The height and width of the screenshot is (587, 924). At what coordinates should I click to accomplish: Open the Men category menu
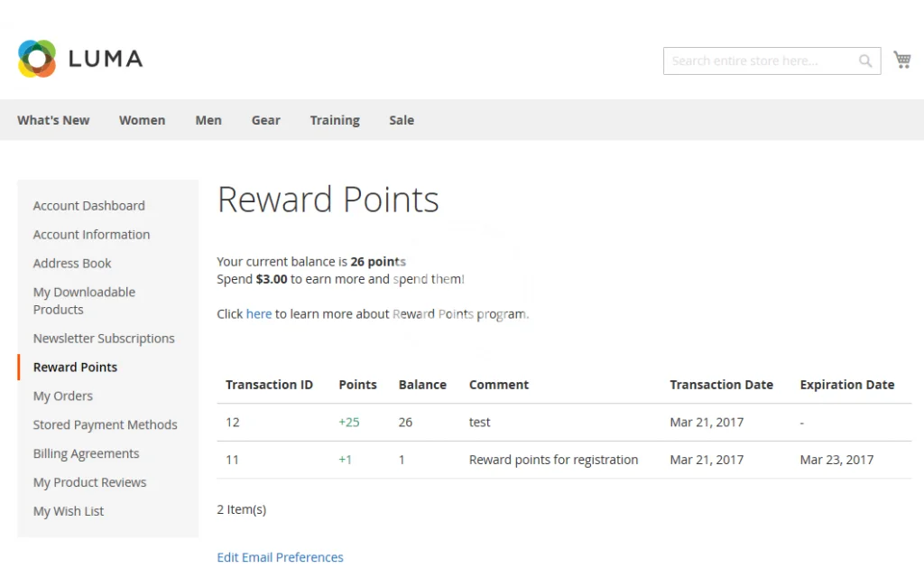tap(208, 120)
